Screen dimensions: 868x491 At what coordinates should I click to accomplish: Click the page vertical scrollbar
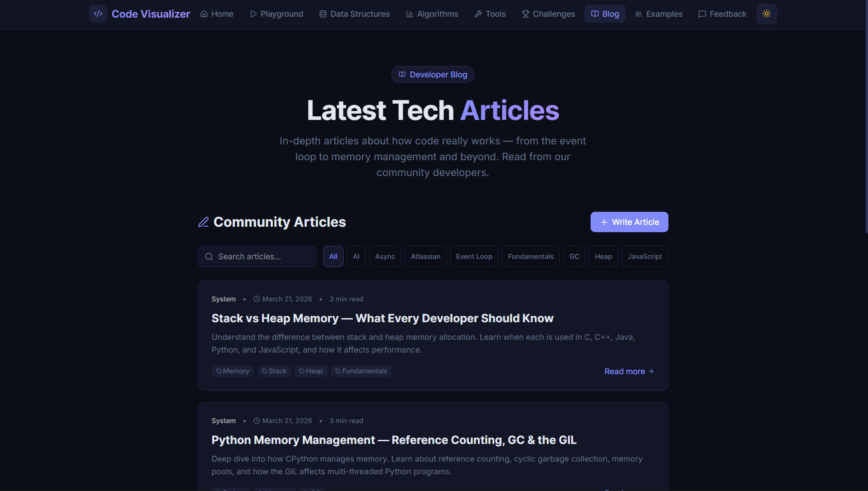[x=866, y=118]
